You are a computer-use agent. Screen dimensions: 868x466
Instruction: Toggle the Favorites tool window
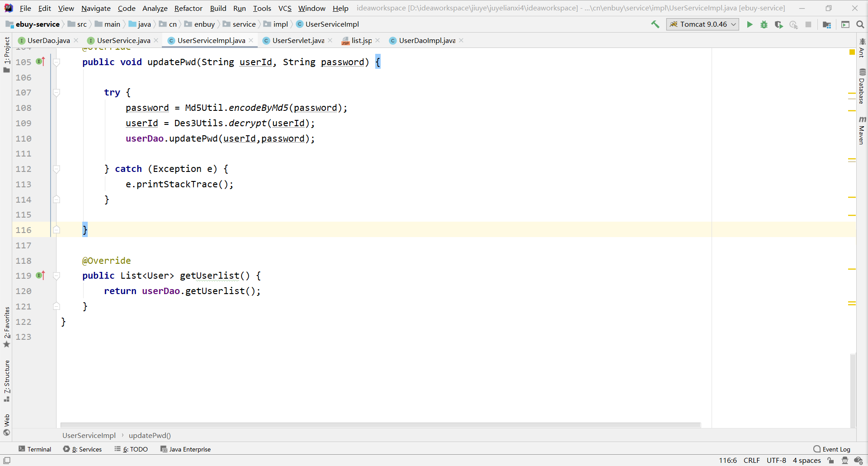[x=7, y=327]
